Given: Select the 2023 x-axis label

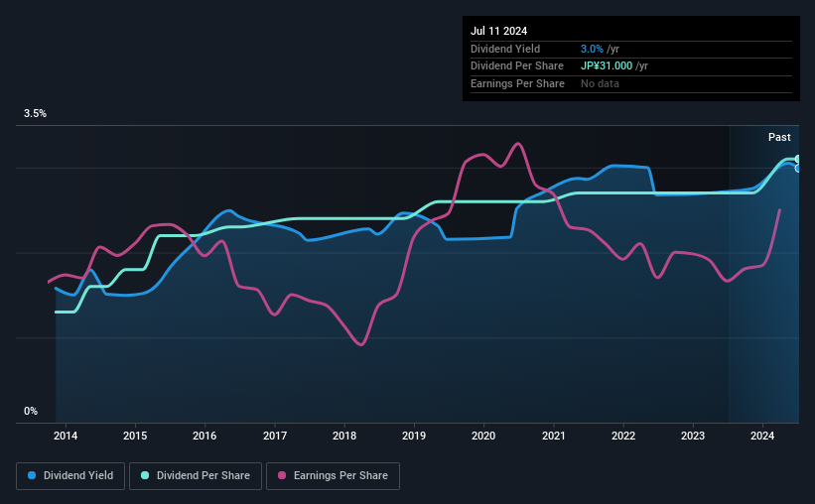Looking at the screenshot, I should click(x=693, y=436).
